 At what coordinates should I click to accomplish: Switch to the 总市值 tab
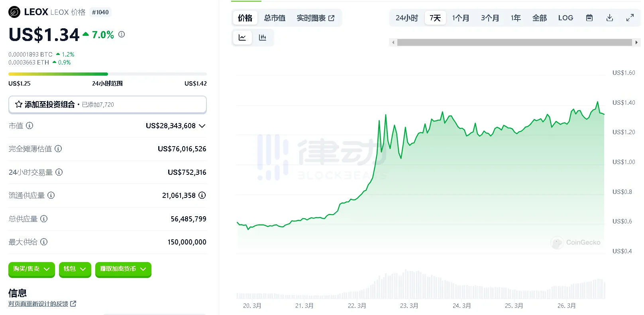point(275,18)
